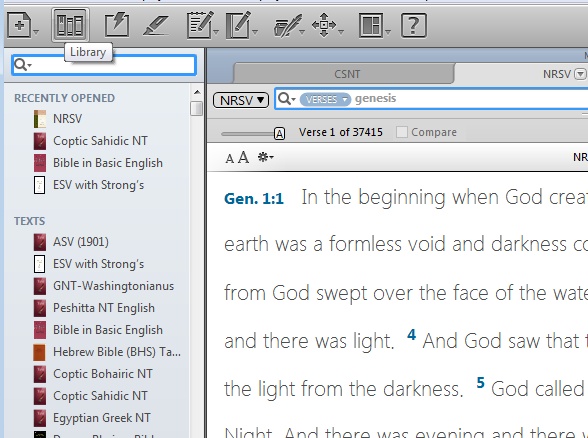
Task: Open Coptic Sahidic NT in Recently Opened
Action: coord(100,141)
